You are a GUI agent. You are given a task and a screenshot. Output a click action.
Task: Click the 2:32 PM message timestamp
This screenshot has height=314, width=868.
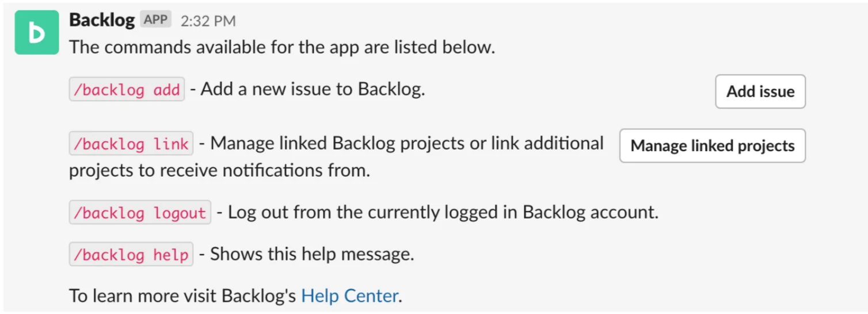[208, 21]
